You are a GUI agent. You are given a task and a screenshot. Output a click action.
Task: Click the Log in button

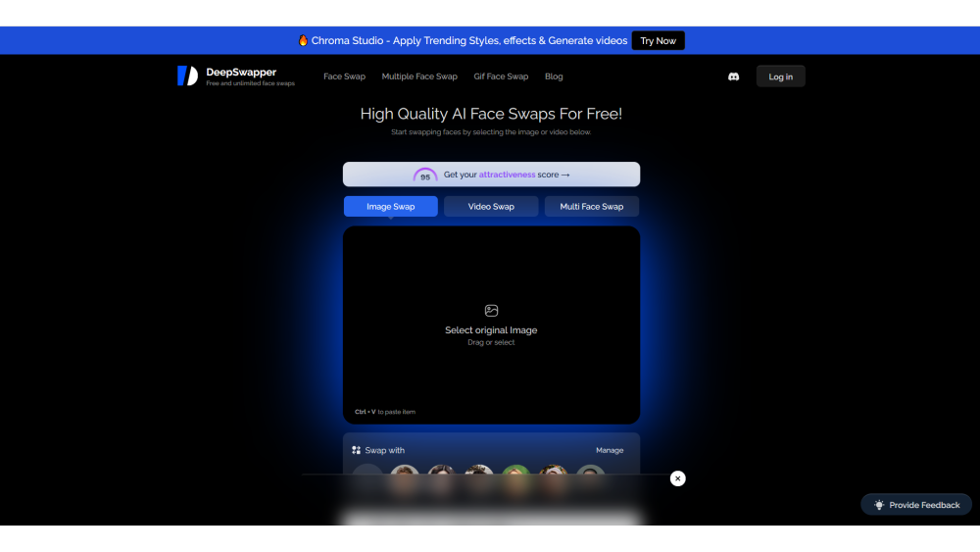(x=780, y=76)
